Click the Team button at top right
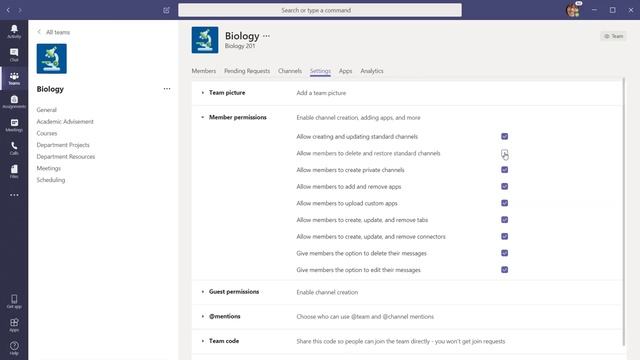Viewport: 640px width, 360px height. tap(613, 36)
